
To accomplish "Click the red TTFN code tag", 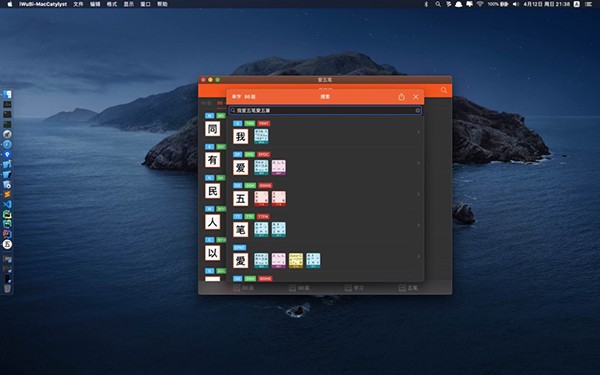I will [x=263, y=217].
